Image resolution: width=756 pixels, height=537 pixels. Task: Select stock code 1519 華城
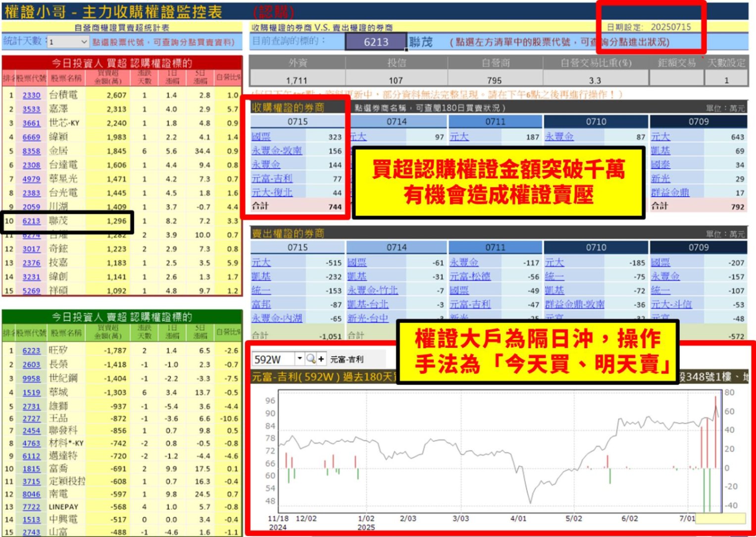(31, 392)
